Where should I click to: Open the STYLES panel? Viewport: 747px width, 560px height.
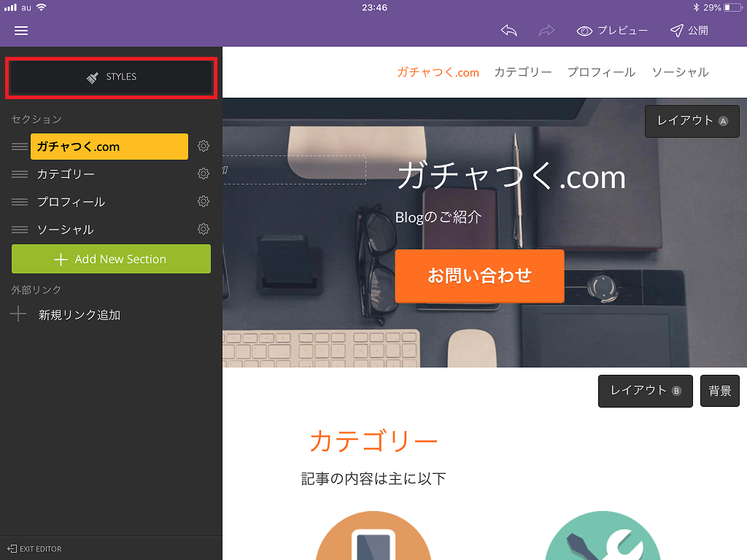(112, 77)
